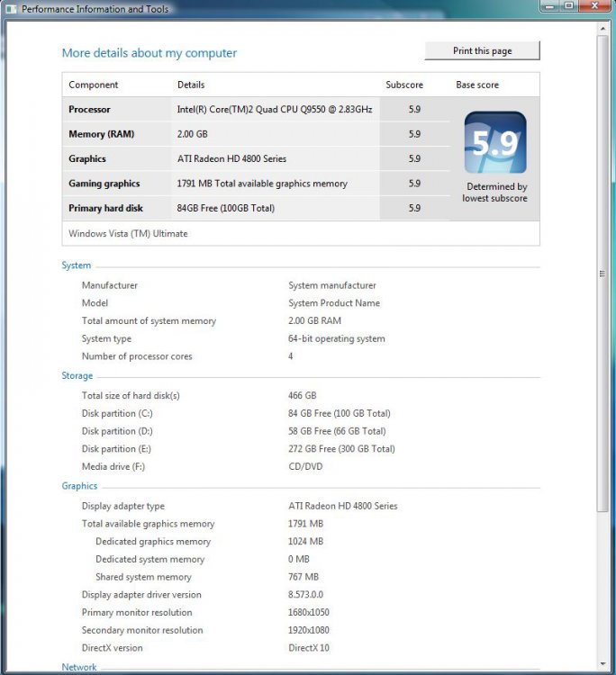Click the Storage section heading
The image size is (616, 675).
click(77, 375)
